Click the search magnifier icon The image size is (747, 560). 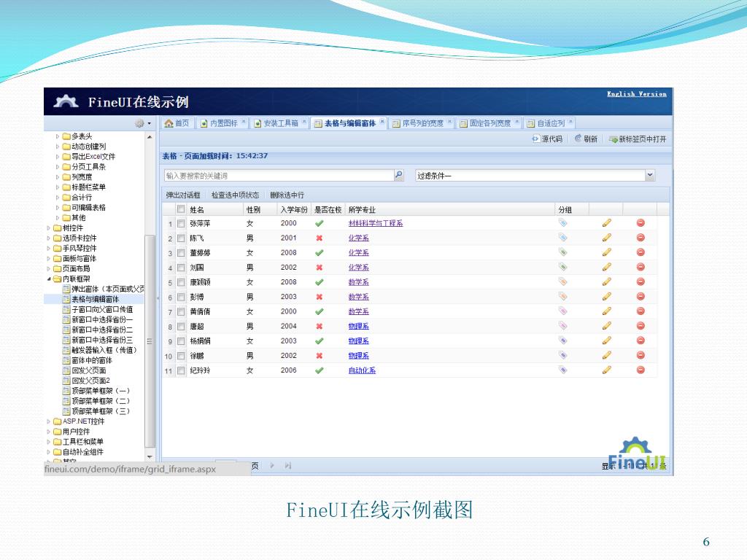pyautogui.click(x=399, y=175)
